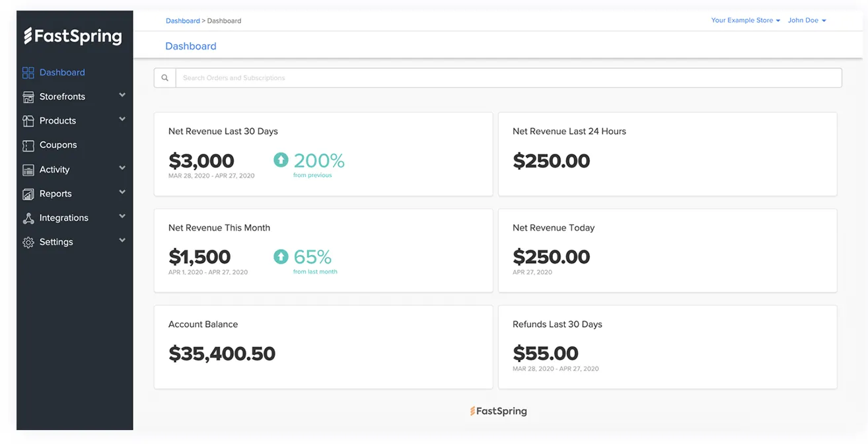Select Coupons in the sidebar menu
Viewport: 868px width, 444px height.
point(58,145)
